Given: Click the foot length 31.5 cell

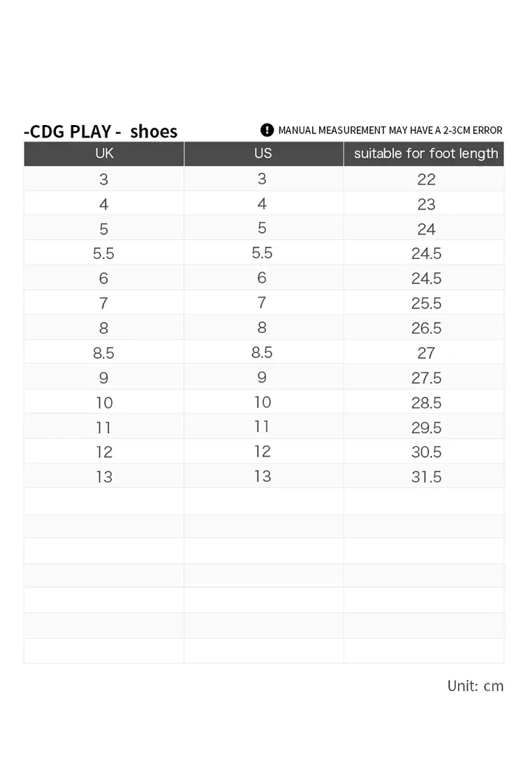Looking at the screenshot, I should (x=424, y=476).
